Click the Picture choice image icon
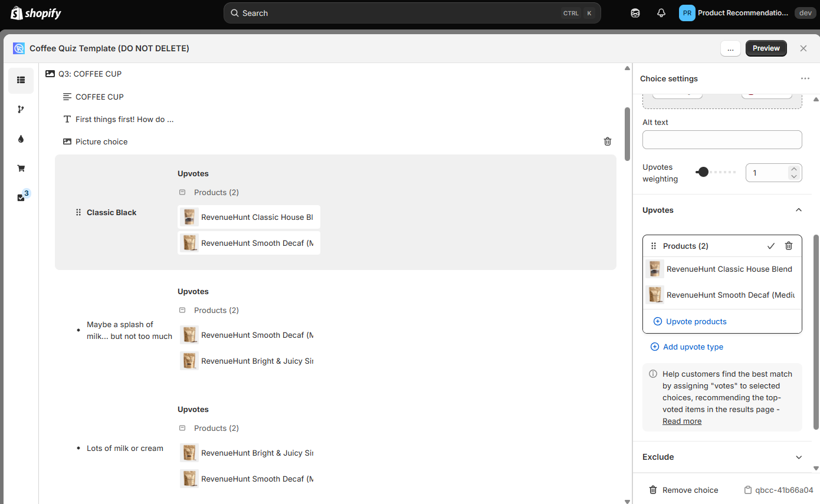Image resolution: width=820 pixels, height=504 pixels. point(67,141)
